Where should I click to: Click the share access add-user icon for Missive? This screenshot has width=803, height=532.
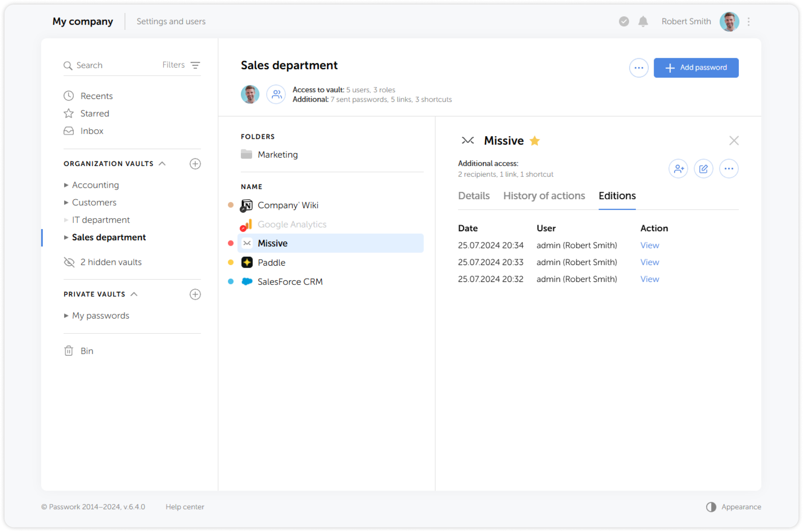(x=678, y=169)
